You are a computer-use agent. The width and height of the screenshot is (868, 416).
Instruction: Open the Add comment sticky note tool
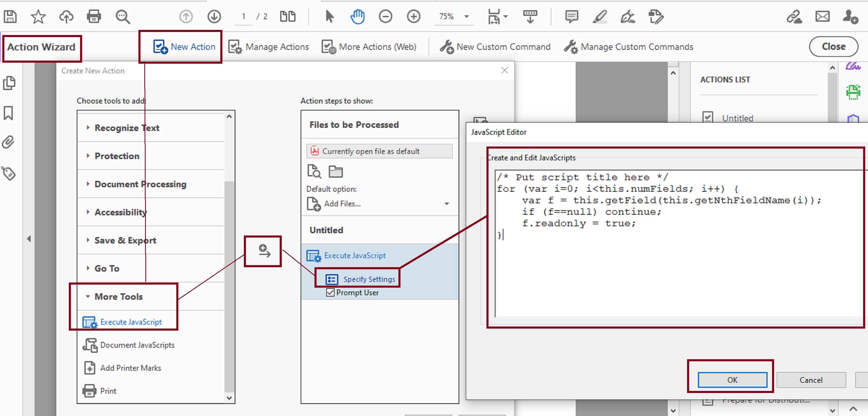click(571, 16)
